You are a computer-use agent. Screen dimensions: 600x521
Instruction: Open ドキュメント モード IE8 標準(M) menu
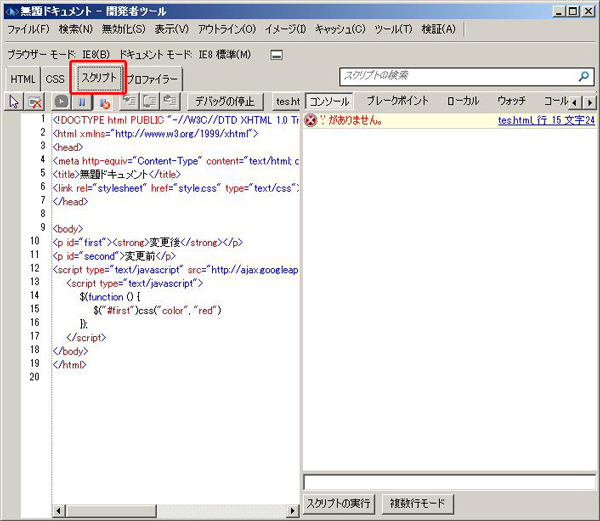coord(185,55)
